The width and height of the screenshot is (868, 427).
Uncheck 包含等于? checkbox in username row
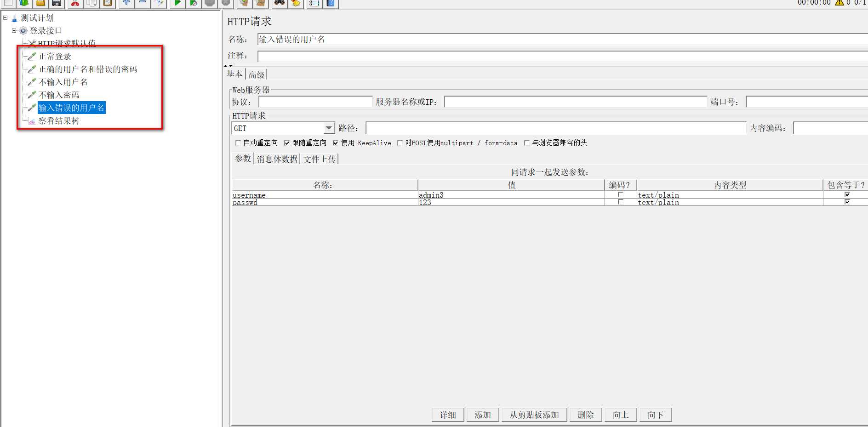(847, 195)
